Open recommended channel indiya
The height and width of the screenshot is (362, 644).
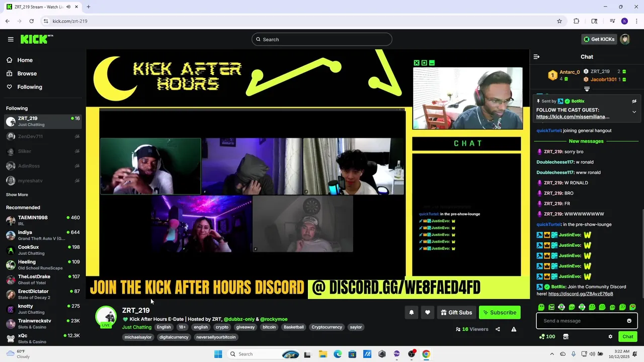[x=43, y=235]
